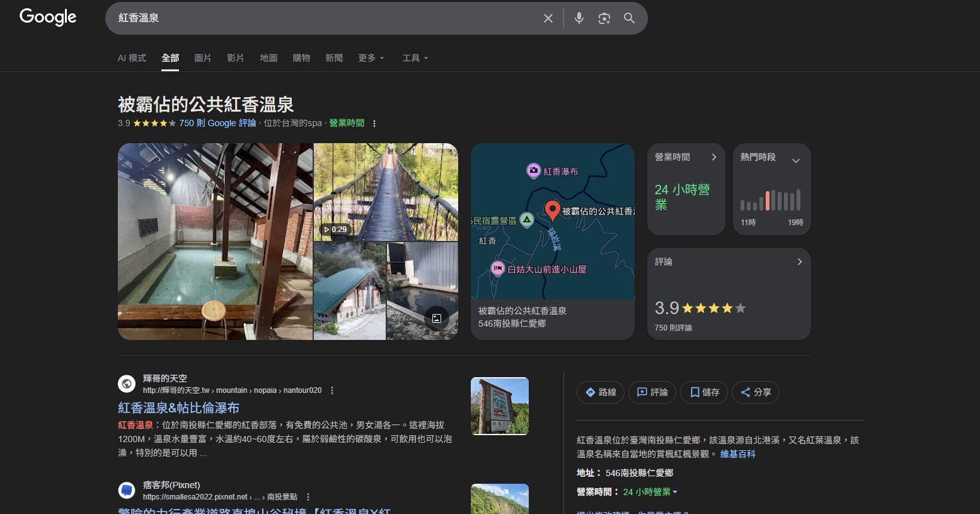Open more options for 輝哥的天空 result
The height and width of the screenshot is (514, 980).
[x=332, y=390]
